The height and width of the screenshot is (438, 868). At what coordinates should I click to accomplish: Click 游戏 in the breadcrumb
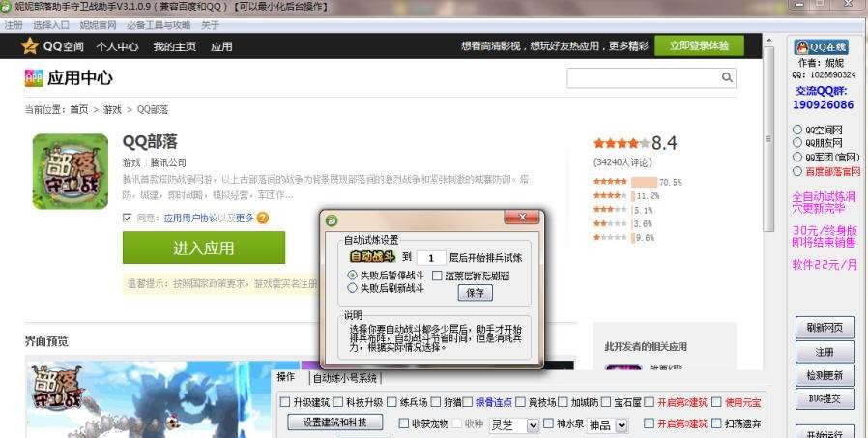pos(112,109)
